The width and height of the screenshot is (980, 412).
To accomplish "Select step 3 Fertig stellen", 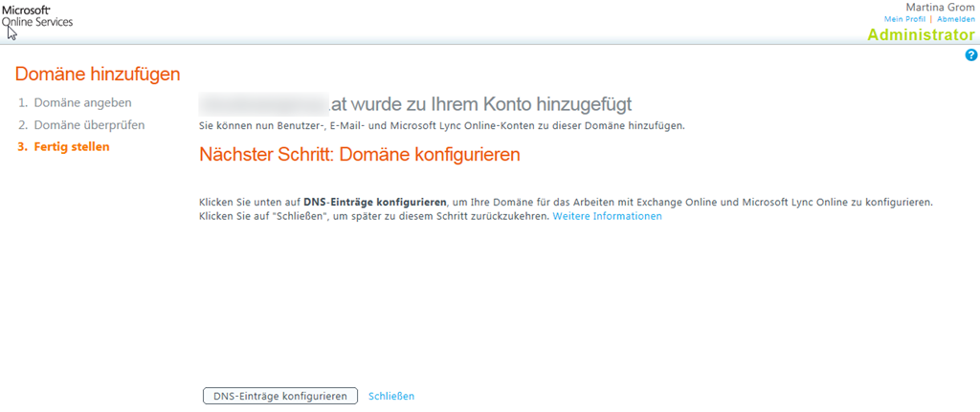I will click(x=63, y=147).
